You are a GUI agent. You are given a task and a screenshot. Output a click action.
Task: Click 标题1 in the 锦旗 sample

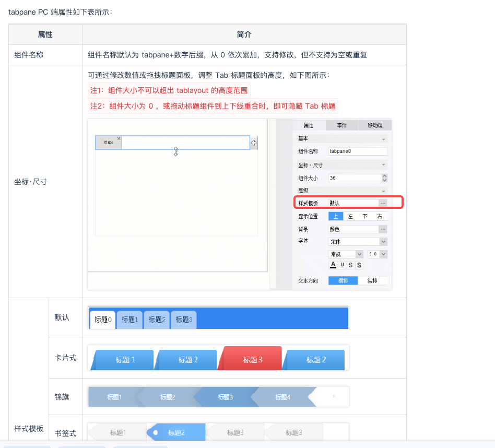(x=114, y=397)
